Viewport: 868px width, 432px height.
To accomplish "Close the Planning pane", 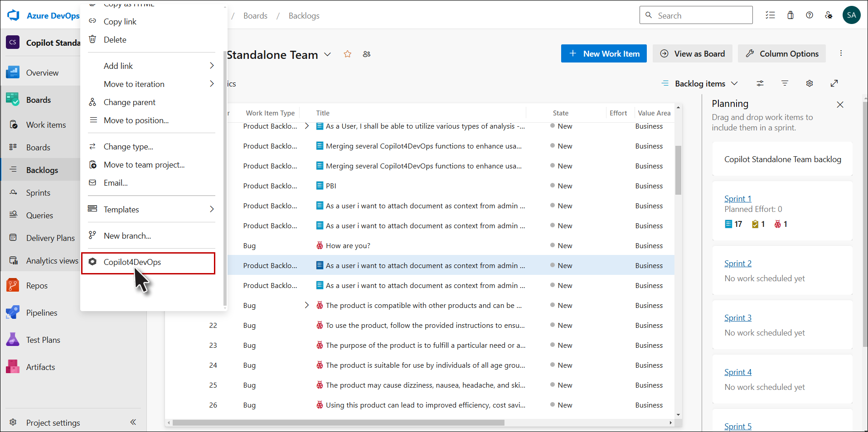I will (x=840, y=105).
